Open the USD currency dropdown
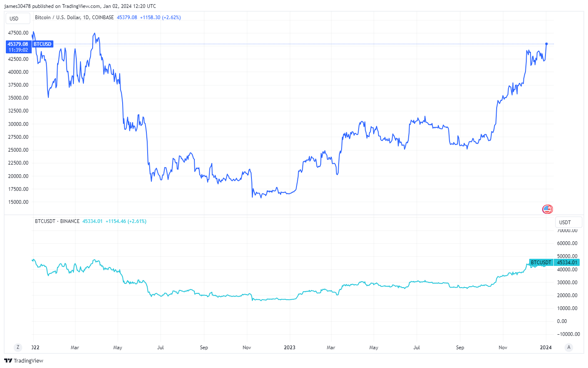This screenshot has height=368, width=588. [18, 18]
